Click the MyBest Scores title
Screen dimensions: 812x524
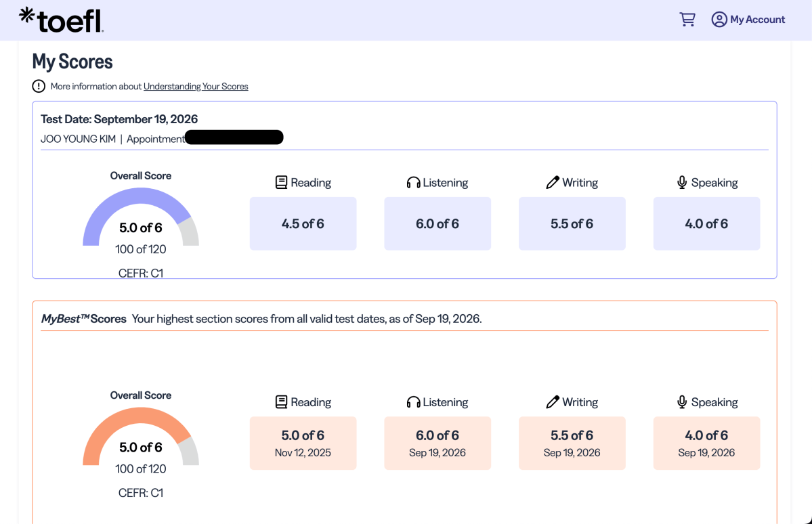pos(84,318)
